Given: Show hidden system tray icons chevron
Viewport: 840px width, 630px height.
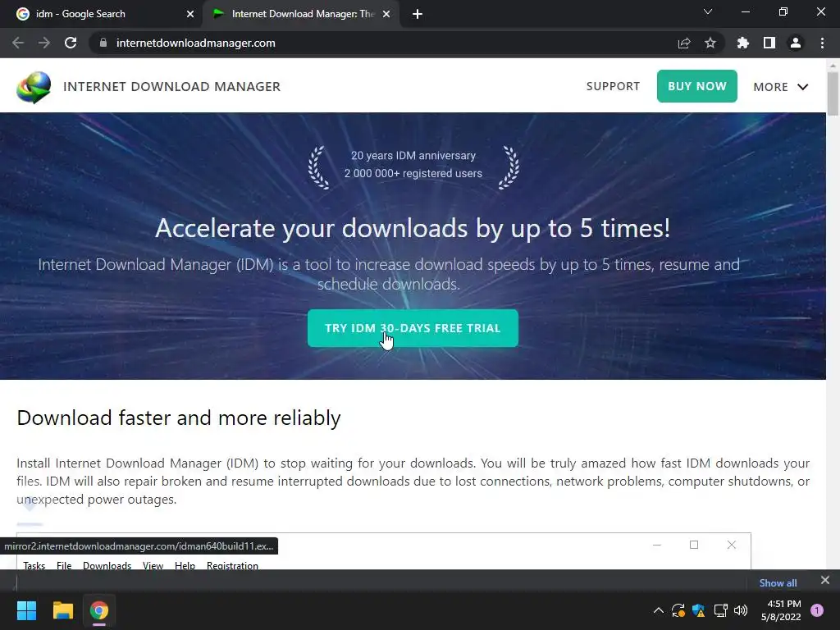Looking at the screenshot, I should (659, 610).
